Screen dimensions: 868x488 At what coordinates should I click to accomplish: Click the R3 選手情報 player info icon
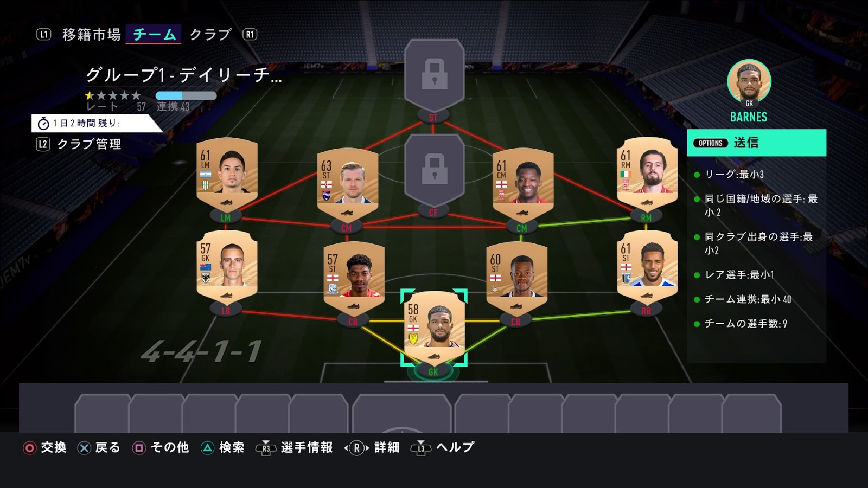point(266,448)
